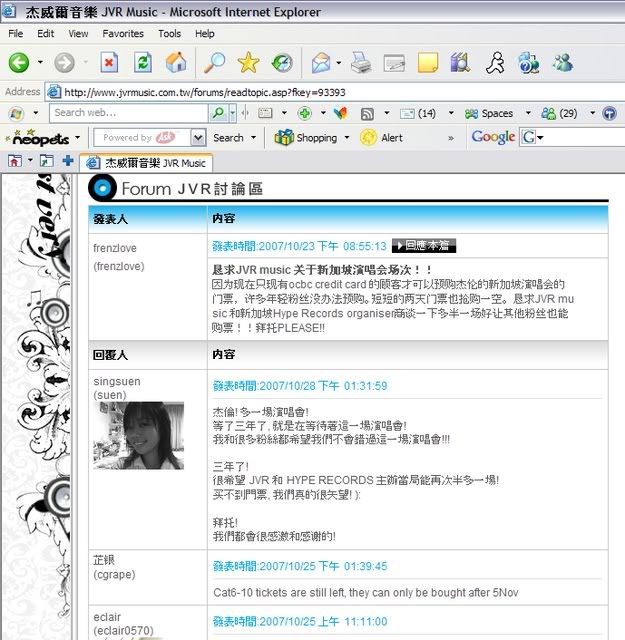
Task: Click the cgrape username text
Action: point(114,574)
